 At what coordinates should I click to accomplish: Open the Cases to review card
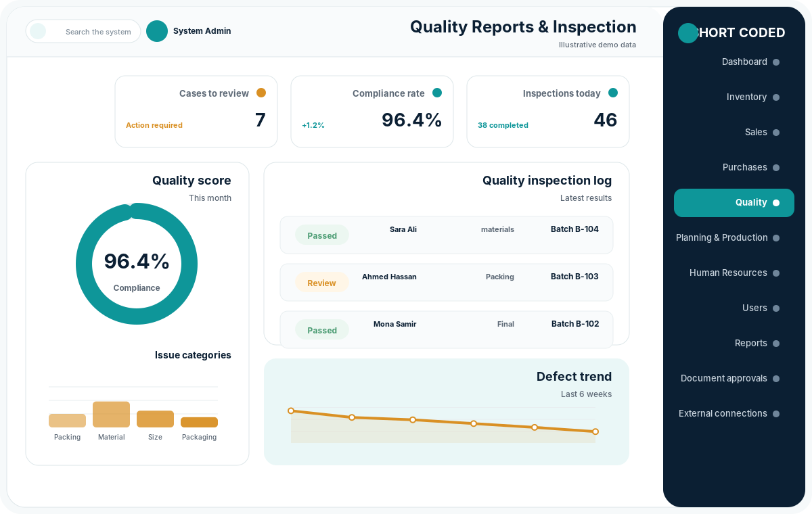pos(196,112)
